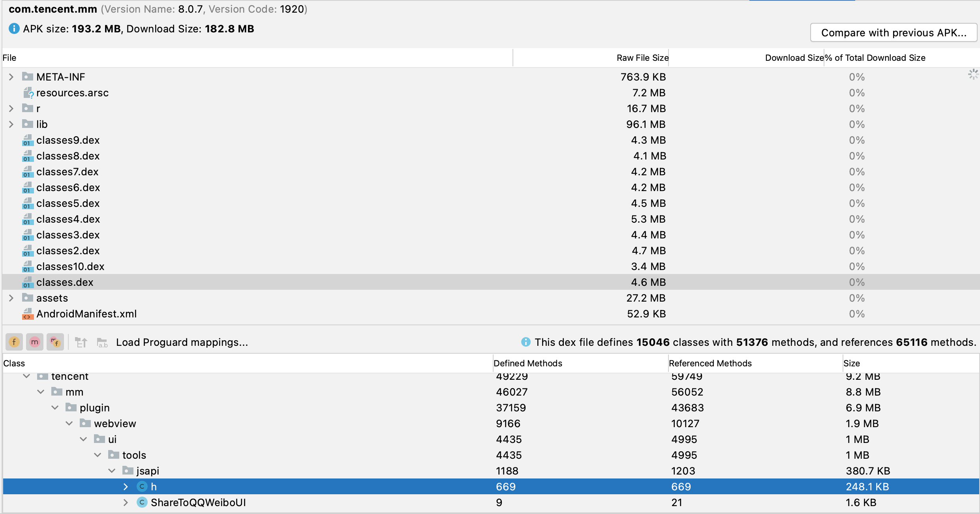Select classes8.dex file icon
Viewport: 980px width, 514px height.
click(28, 156)
